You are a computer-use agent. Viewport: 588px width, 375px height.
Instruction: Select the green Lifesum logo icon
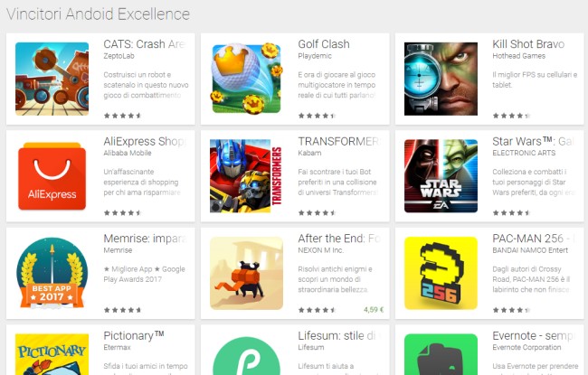(246, 354)
